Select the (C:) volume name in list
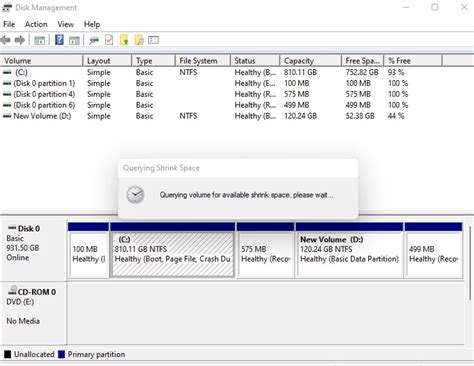 (21, 72)
